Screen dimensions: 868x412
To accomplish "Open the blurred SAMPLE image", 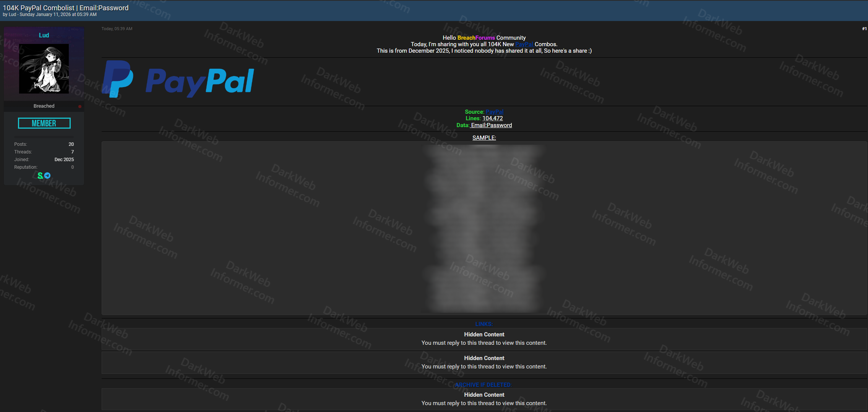I will tap(483, 228).
